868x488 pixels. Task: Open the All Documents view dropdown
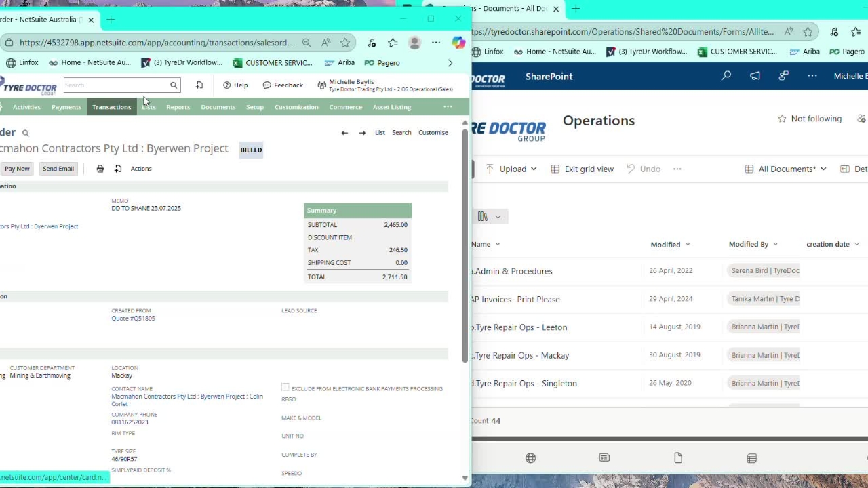coord(785,169)
